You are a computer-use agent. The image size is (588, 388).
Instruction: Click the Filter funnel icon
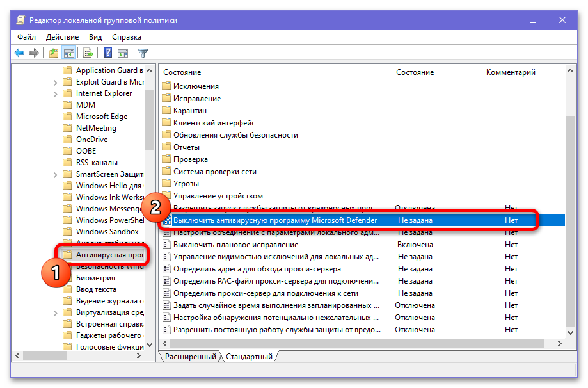(x=143, y=53)
